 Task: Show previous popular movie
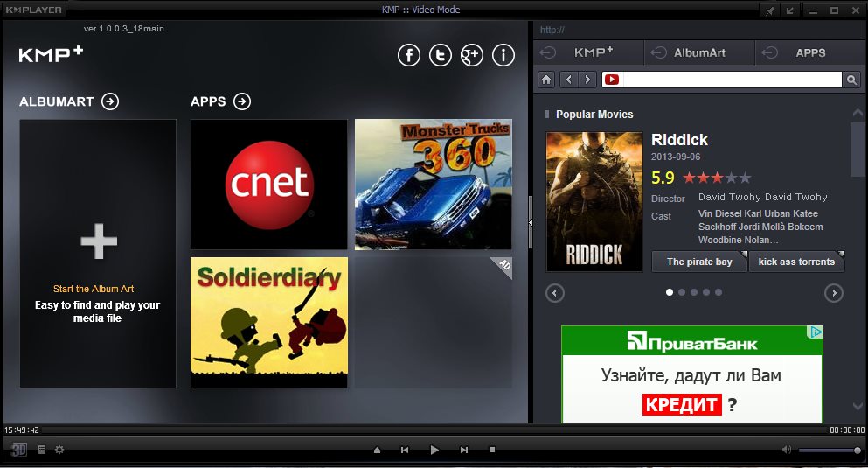coord(555,293)
